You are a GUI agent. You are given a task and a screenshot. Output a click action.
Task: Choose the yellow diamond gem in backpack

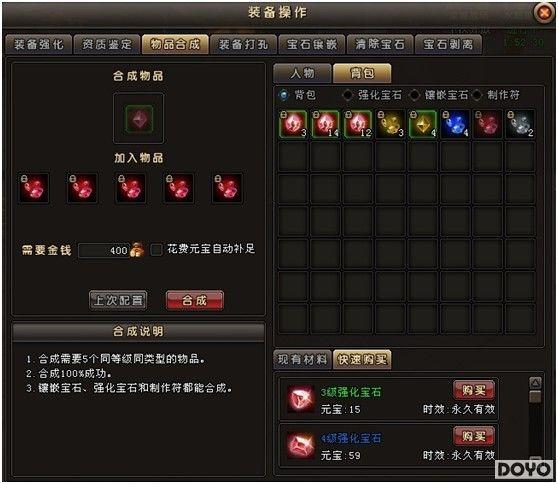(422, 124)
